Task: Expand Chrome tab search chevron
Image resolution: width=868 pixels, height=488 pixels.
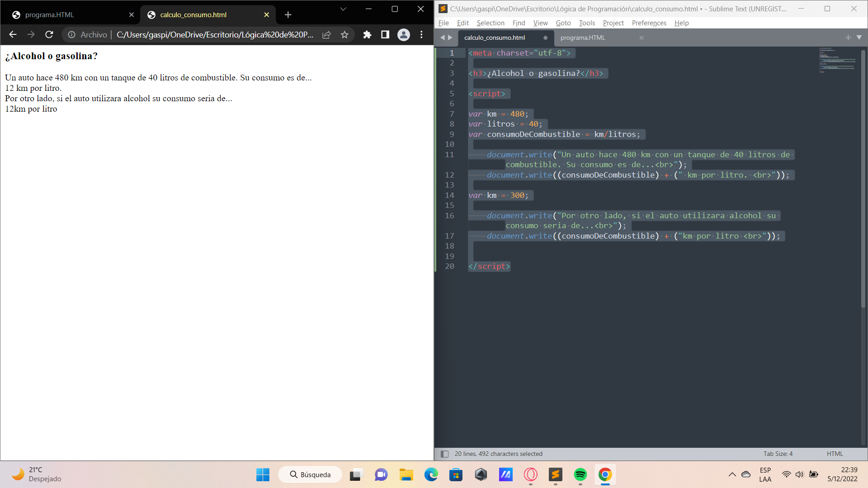Action: [x=343, y=9]
